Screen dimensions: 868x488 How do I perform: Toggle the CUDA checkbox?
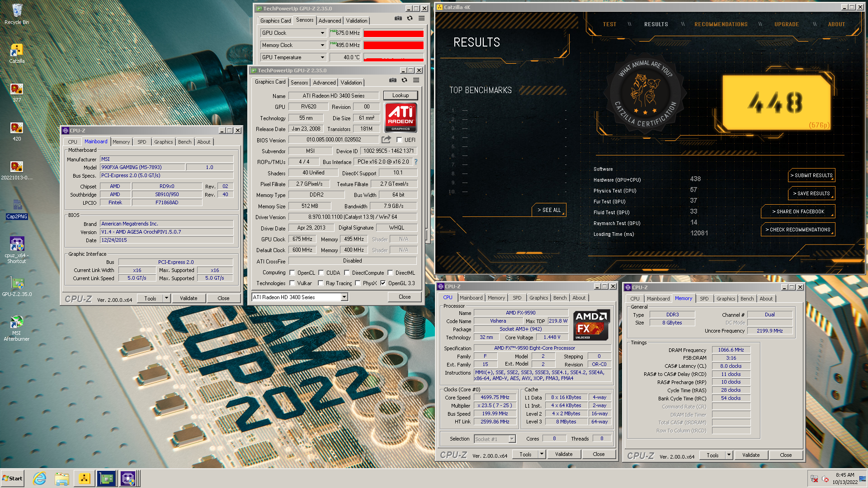(321, 272)
